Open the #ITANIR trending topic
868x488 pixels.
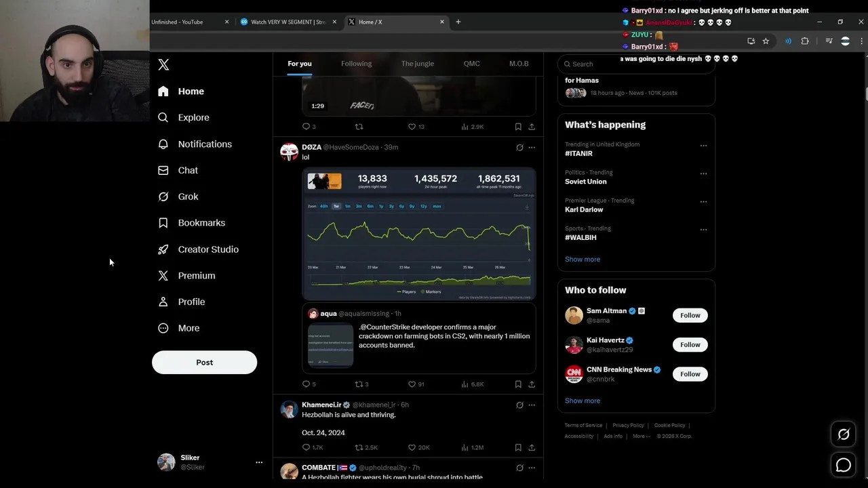pos(578,154)
